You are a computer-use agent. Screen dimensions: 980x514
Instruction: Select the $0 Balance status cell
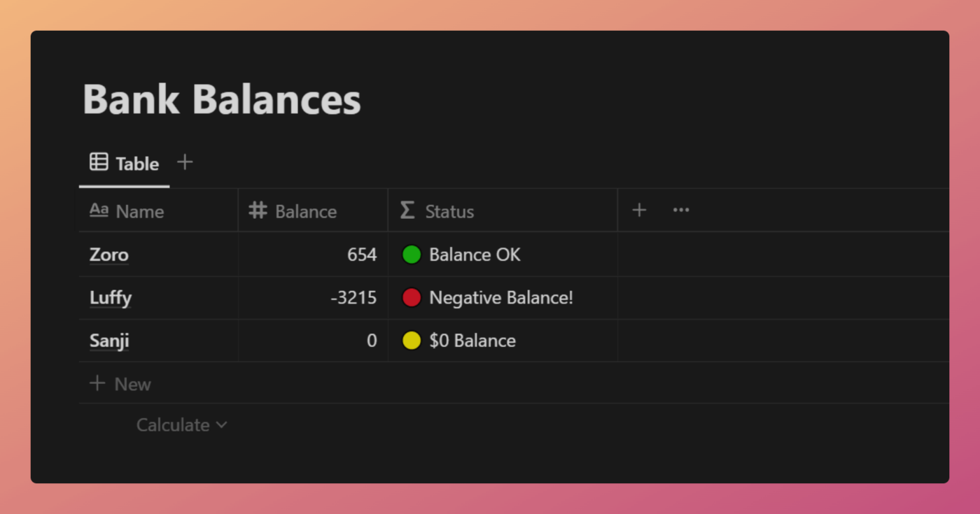point(472,341)
